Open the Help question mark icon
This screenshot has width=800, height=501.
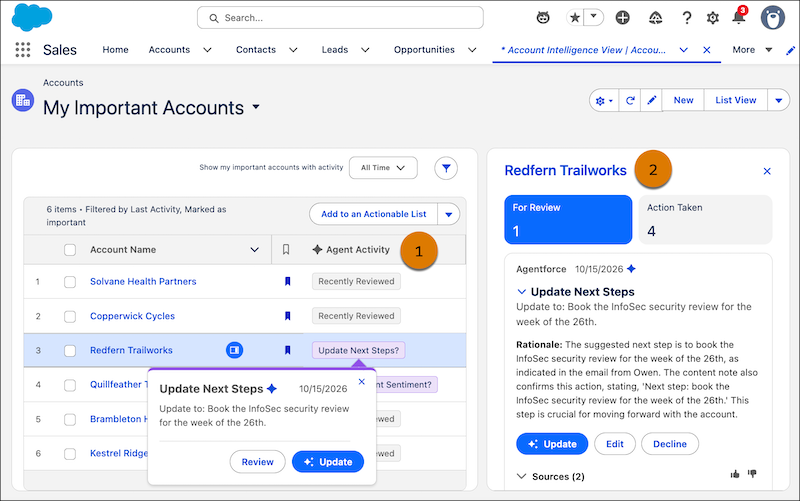[687, 18]
